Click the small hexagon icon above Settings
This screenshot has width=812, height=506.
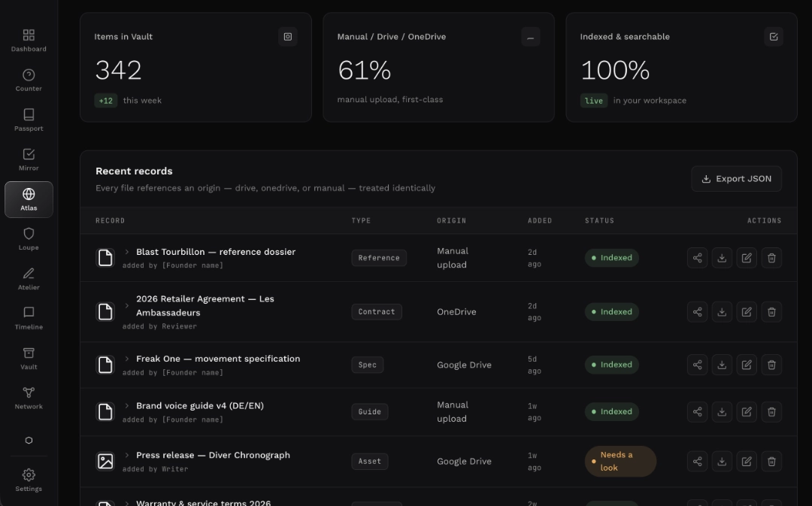click(29, 441)
